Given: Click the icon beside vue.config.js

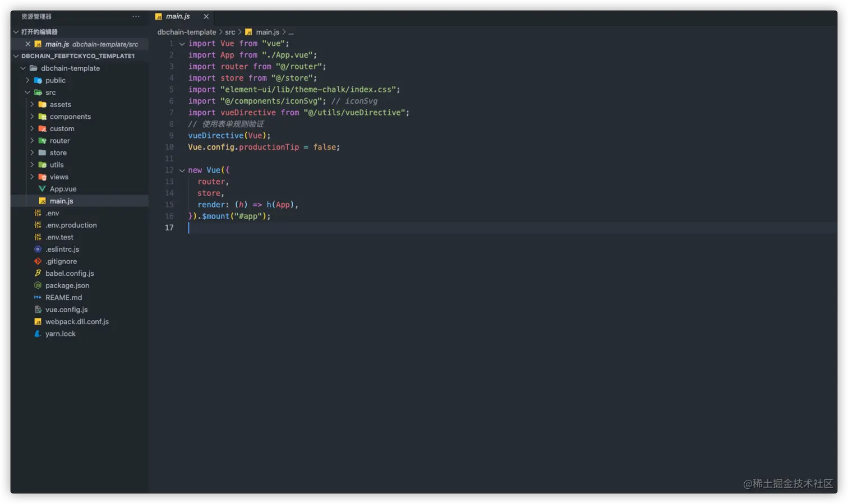Looking at the screenshot, I should [38, 309].
